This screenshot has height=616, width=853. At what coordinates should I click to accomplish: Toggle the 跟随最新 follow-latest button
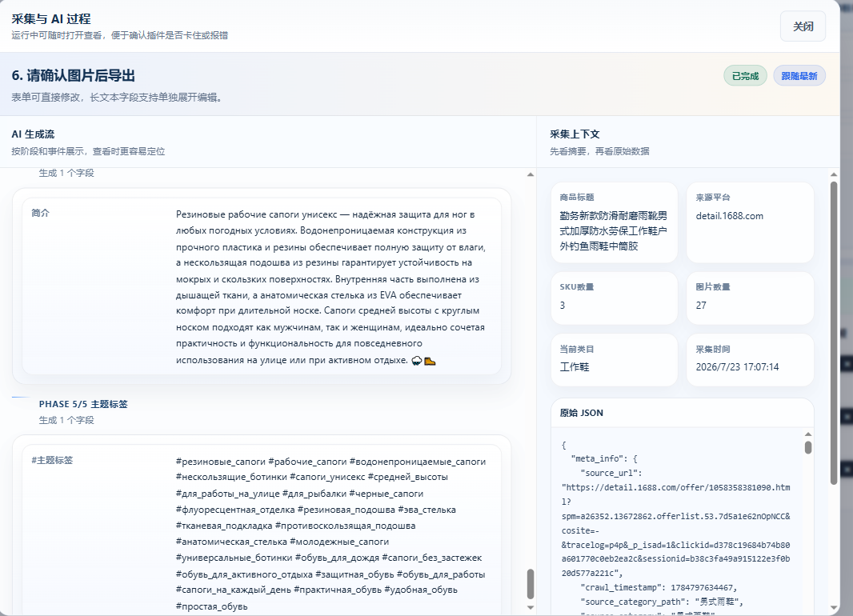(799, 76)
